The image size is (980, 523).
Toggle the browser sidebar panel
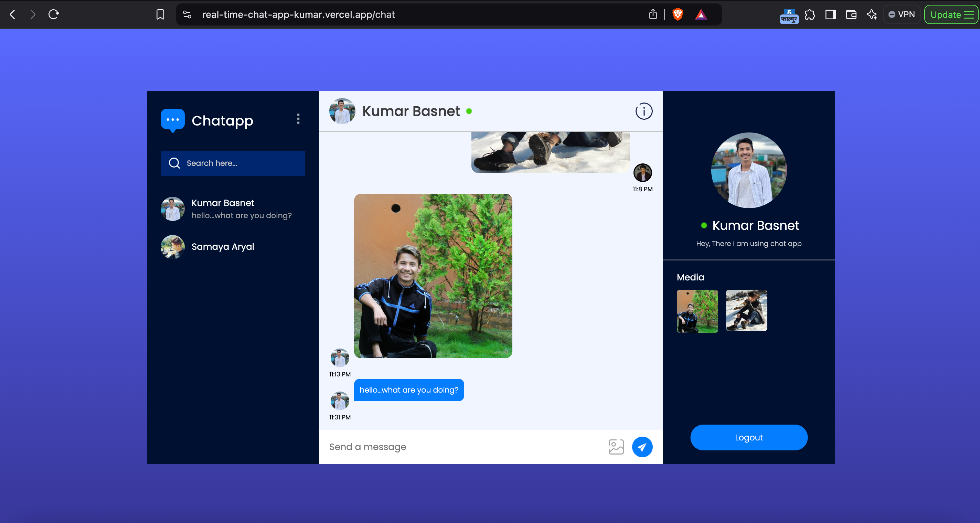[831, 15]
